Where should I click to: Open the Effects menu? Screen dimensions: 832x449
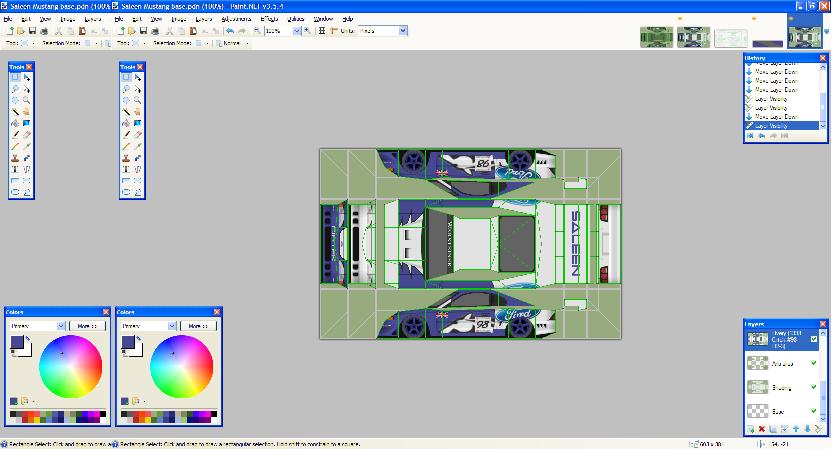[x=270, y=19]
